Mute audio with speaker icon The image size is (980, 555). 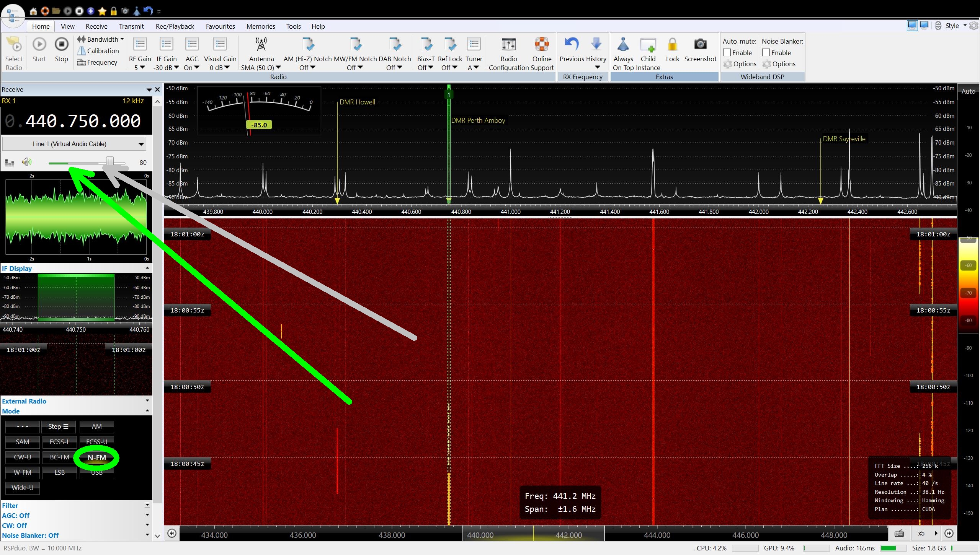[x=26, y=162]
